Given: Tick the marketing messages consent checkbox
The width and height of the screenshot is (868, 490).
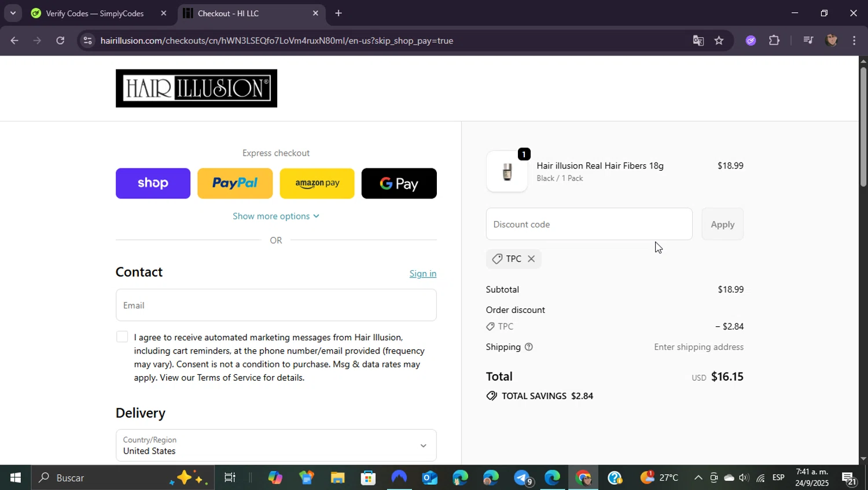Looking at the screenshot, I should coord(122,337).
